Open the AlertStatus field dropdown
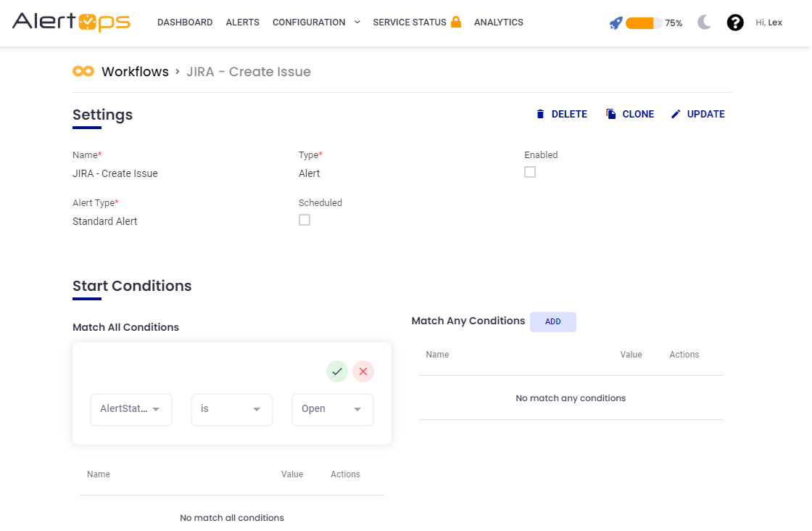The width and height of the screenshot is (812, 531). point(131,409)
